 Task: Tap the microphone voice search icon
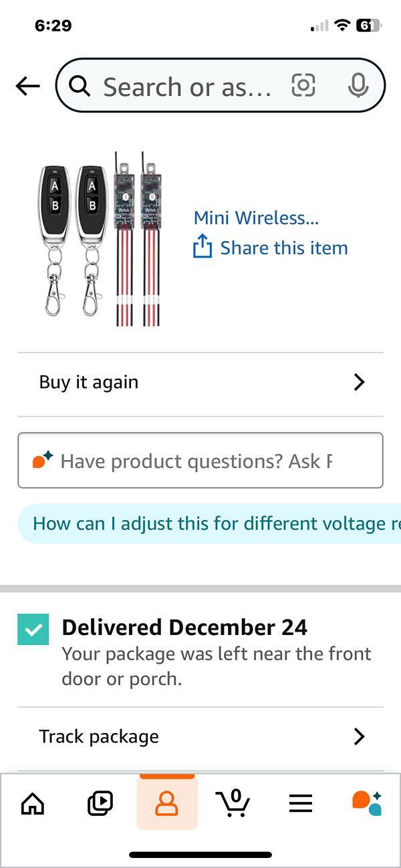(358, 85)
